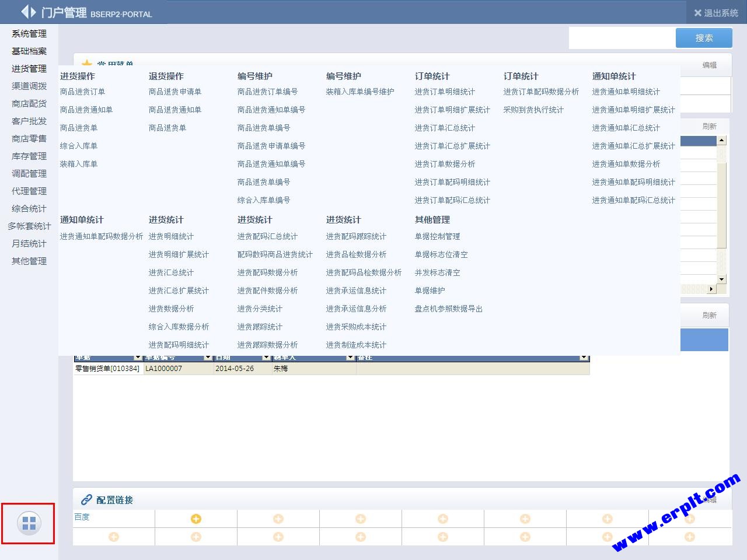Click the horizontal scrollbar track of the list panel
Image resolution: width=747 pixels, height=560 pixels.
coord(693,289)
